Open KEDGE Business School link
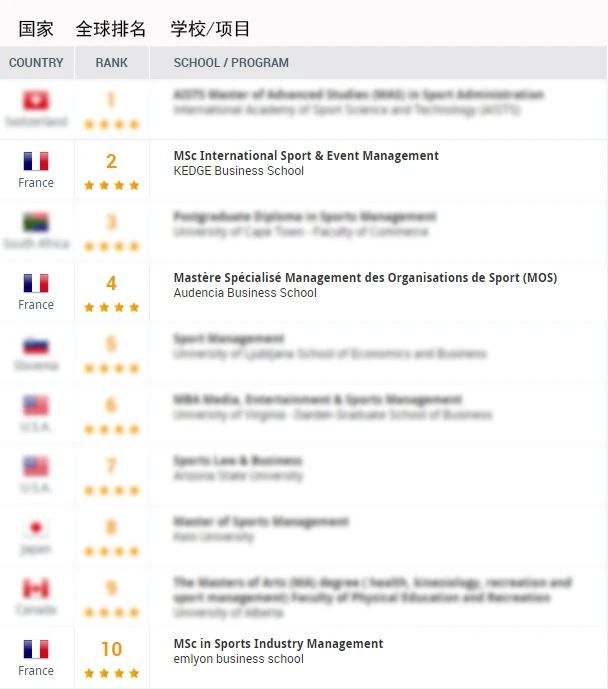This screenshot has width=608, height=689. pyautogui.click(x=239, y=170)
